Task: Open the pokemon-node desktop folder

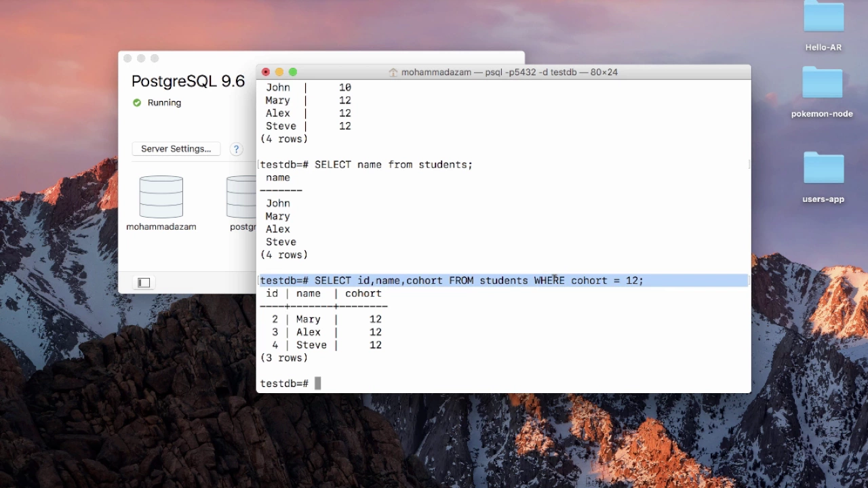Action: (823, 83)
